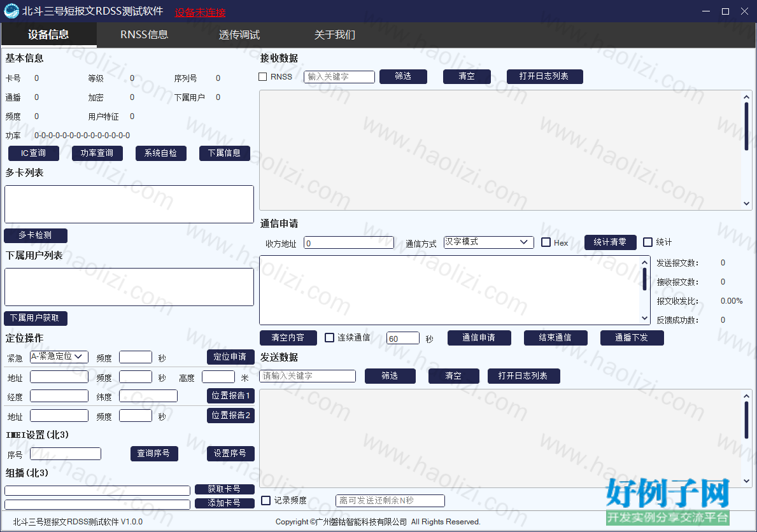Click the 添加卡号 button
Screen dimensions: 757x532
pos(225,503)
